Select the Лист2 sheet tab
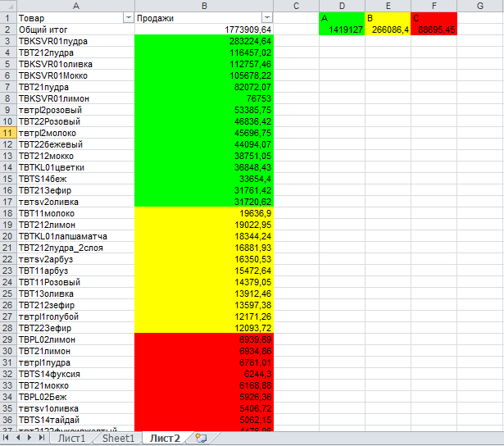The width and height of the screenshot is (504, 446). tap(165, 439)
